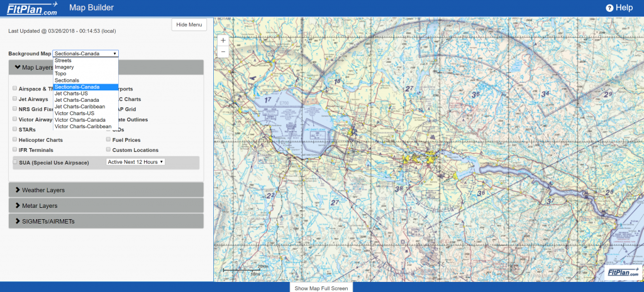Enable SUA Special Use Airspace checkbox
The image size is (644, 292).
click(14, 162)
